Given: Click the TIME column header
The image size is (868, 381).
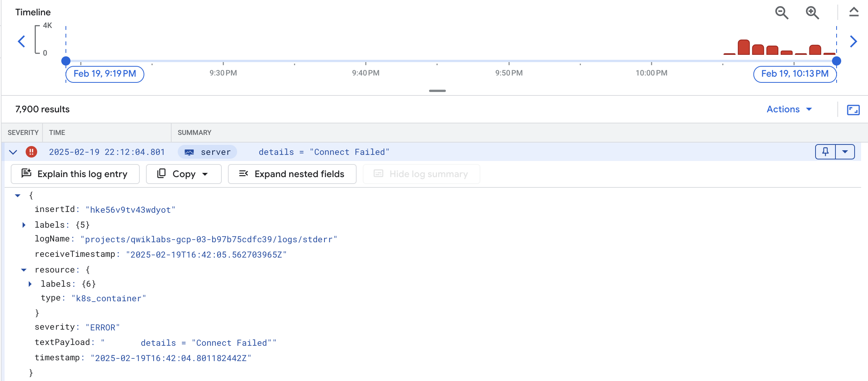Looking at the screenshot, I should pos(57,133).
